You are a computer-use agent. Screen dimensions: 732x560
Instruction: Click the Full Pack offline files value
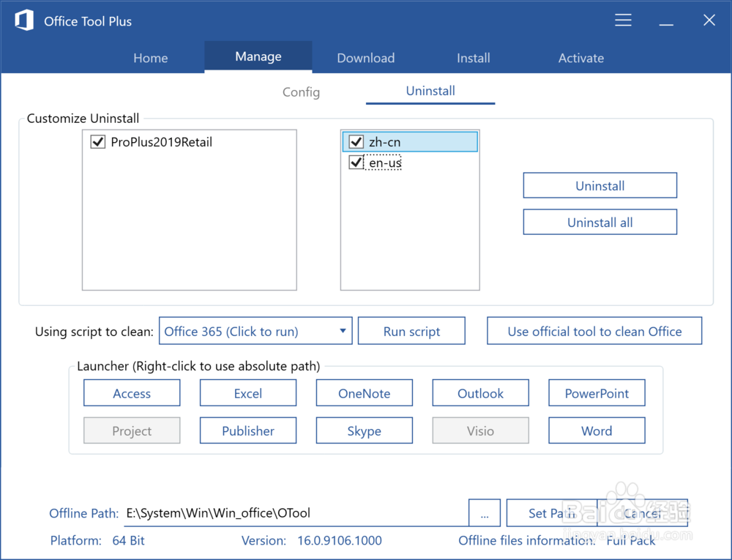tap(631, 540)
